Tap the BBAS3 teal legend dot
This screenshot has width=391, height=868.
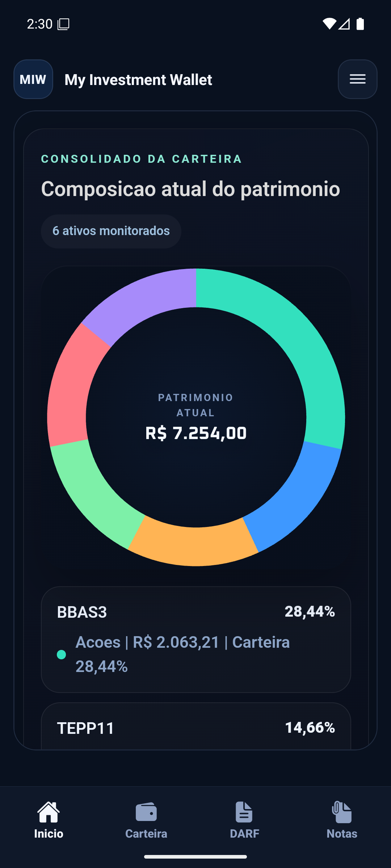[x=62, y=655]
